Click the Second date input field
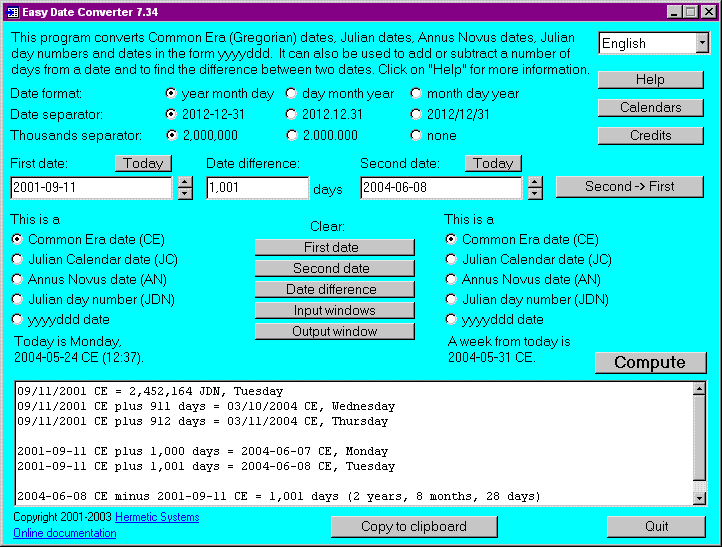722x547 pixels. (441, 188)
